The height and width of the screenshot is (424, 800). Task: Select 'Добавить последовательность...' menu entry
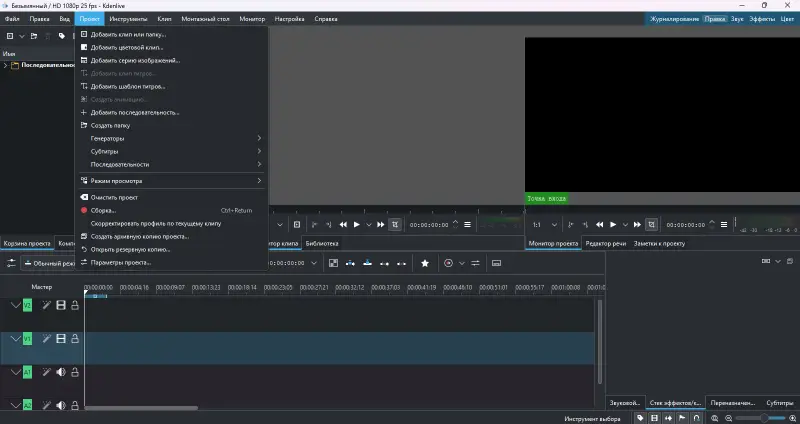[x=171, y=112]
